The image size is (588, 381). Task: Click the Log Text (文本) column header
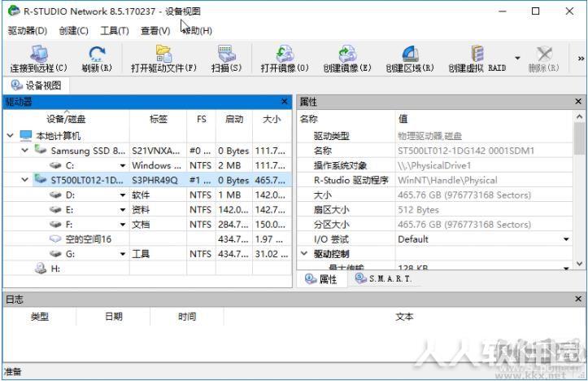pos(404,317)
